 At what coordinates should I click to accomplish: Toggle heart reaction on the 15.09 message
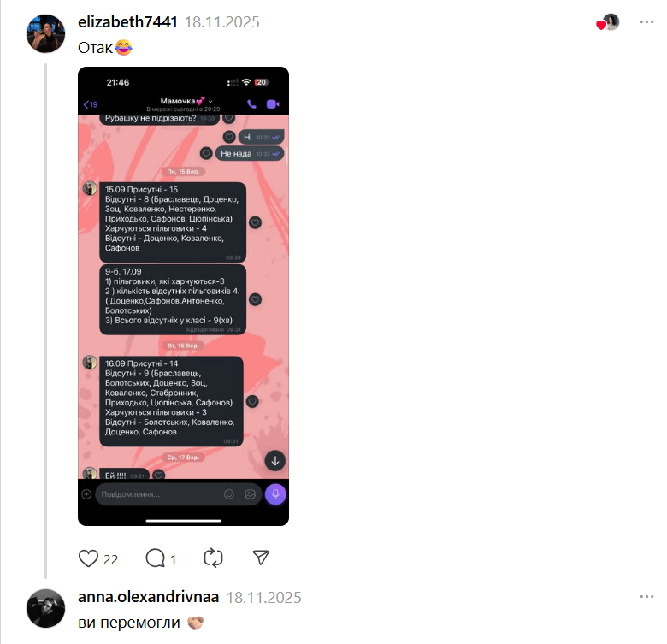255,222
